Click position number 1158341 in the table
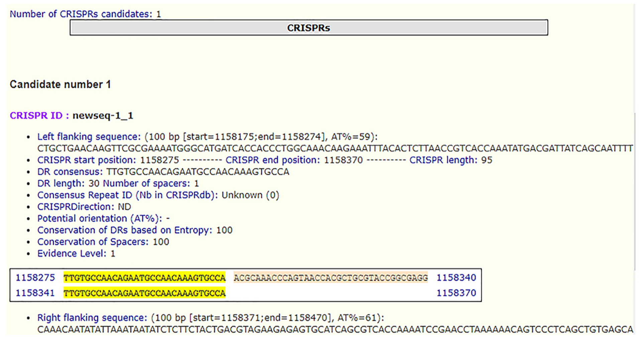This screenshot has height=337, width=644. click(x=35, y=293)
